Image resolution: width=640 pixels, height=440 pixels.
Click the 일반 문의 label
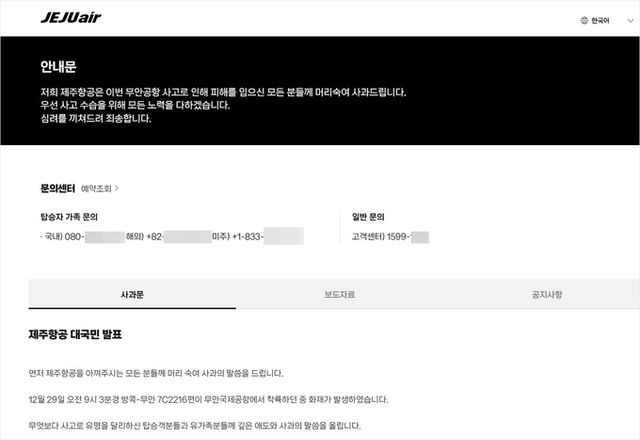pyautogui.click(x=368, y=217)
